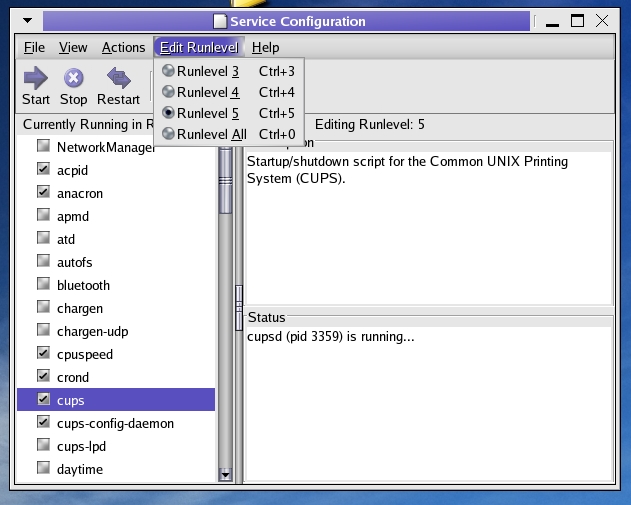Open the File menu
Screen dimensions: 631x505
pyautogui.click(x=34, y=47)
